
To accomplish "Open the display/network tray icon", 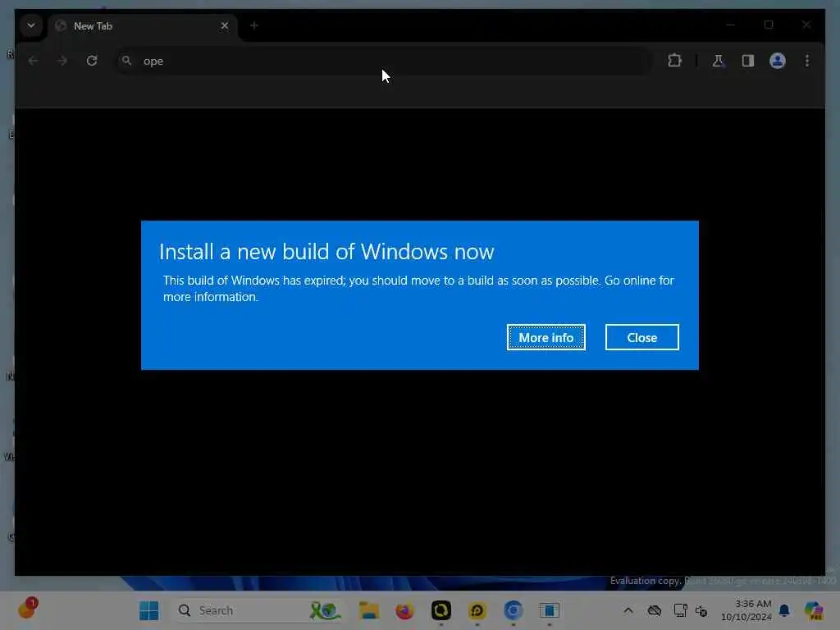I will pos(680,610).
